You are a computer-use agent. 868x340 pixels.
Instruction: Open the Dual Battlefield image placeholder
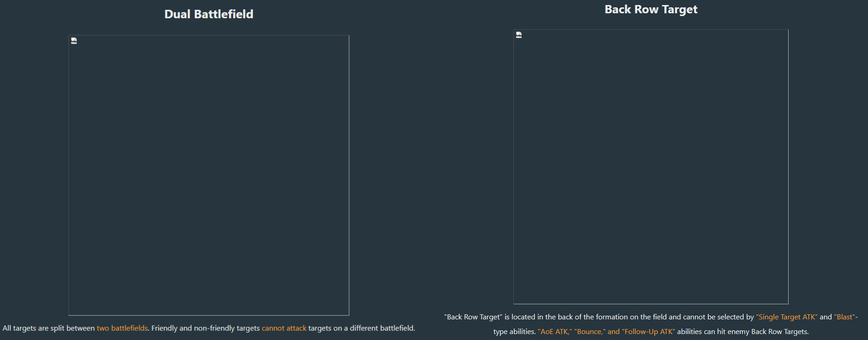click(x=209, y=175)
